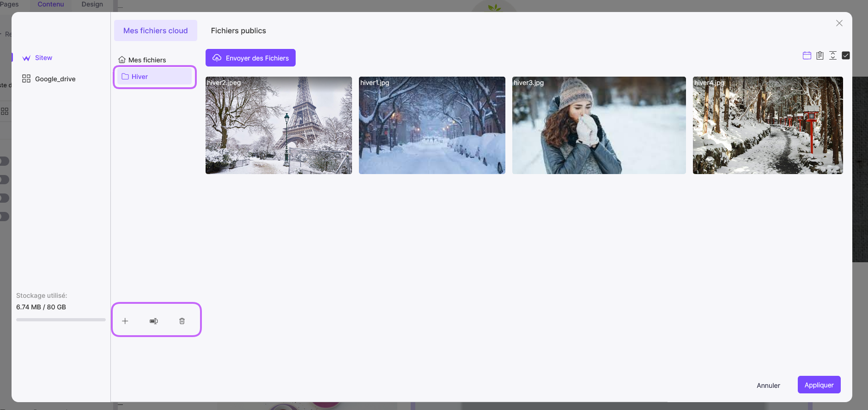
Task: Sort files by date with calendar icon
Action: [x=807, y=55]
